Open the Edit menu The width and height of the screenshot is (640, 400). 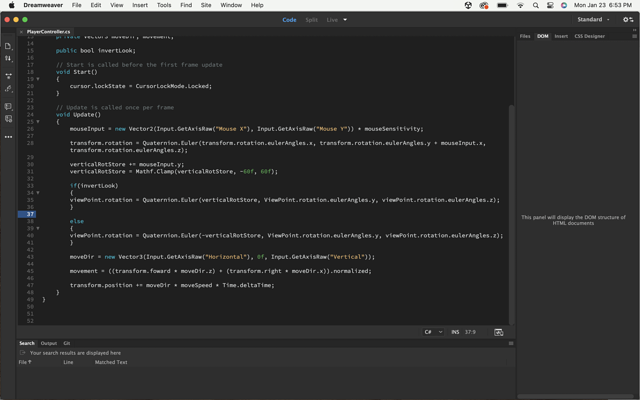96,5
